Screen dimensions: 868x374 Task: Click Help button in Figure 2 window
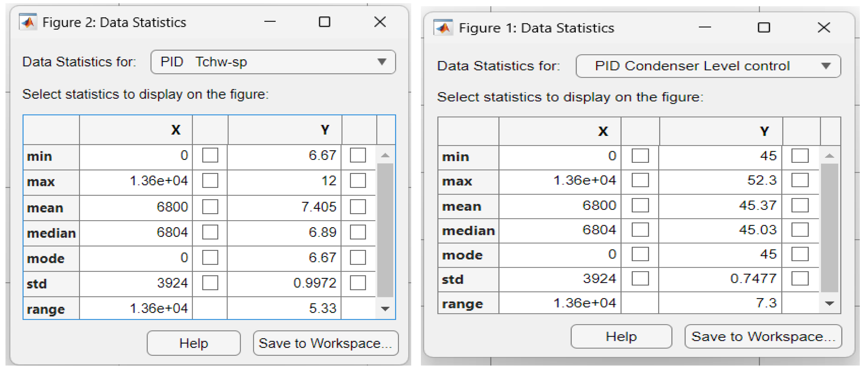click(194, 343)
